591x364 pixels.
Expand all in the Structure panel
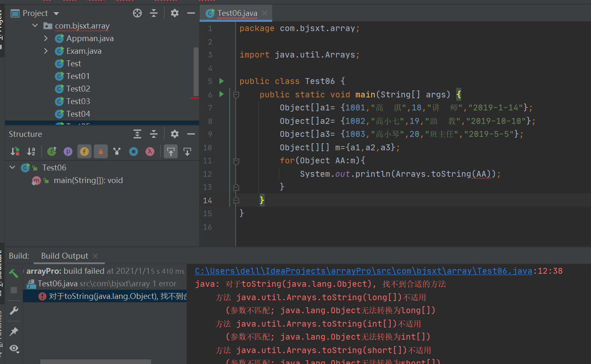[x=137, y=134]
